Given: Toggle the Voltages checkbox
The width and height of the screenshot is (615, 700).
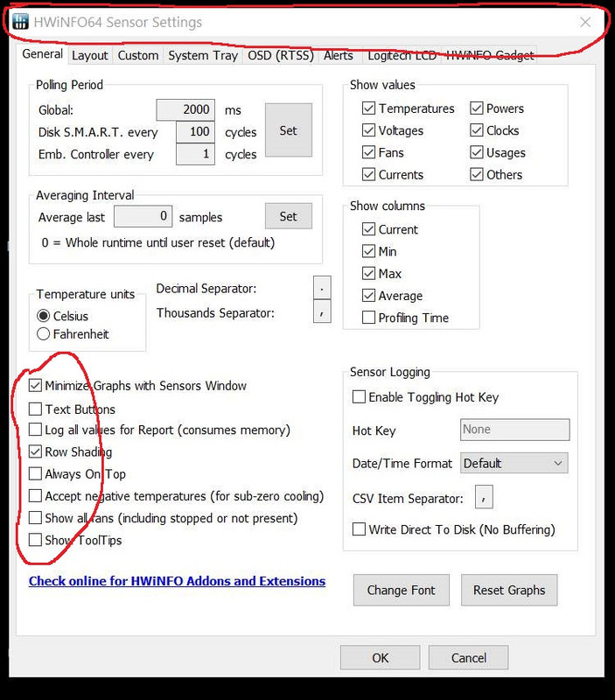Looking at the screenshot, I should coord(368,130).
